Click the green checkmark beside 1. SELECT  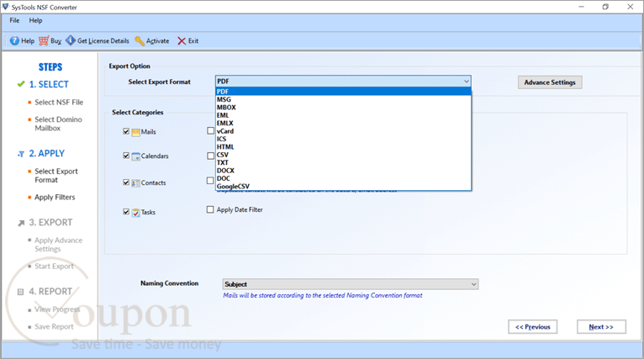pos(21,84)
